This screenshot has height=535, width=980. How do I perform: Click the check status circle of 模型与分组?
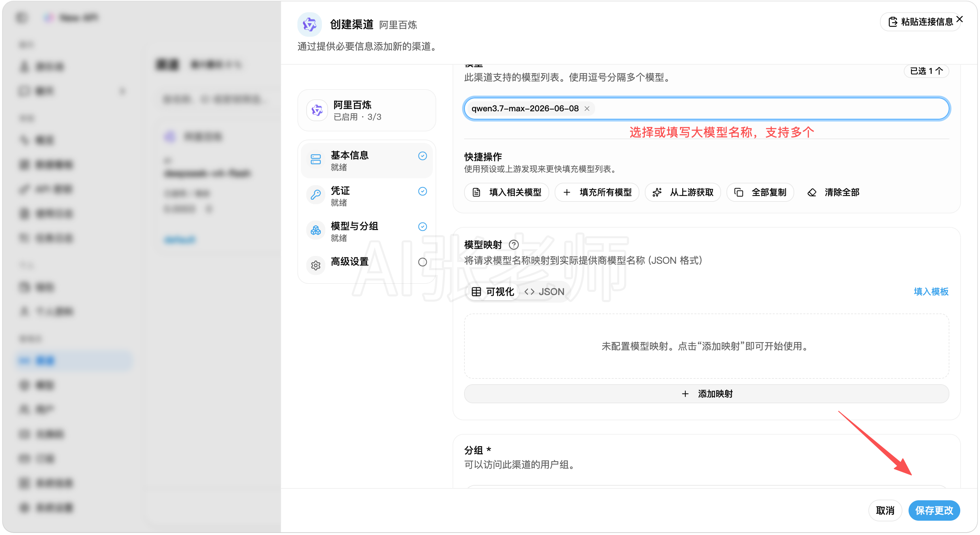tap(422, 226)
